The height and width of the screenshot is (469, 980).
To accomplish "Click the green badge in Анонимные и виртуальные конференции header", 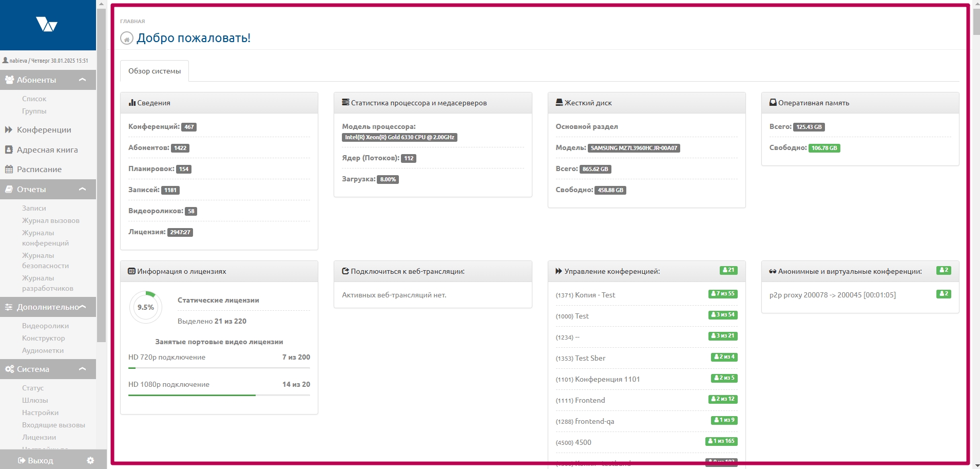I will click(x=943, y=270).
